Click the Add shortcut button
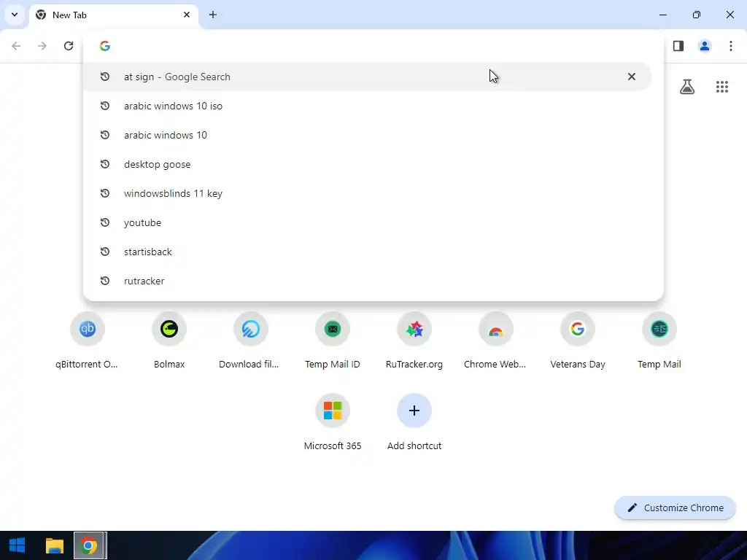 tap(414, 422)
